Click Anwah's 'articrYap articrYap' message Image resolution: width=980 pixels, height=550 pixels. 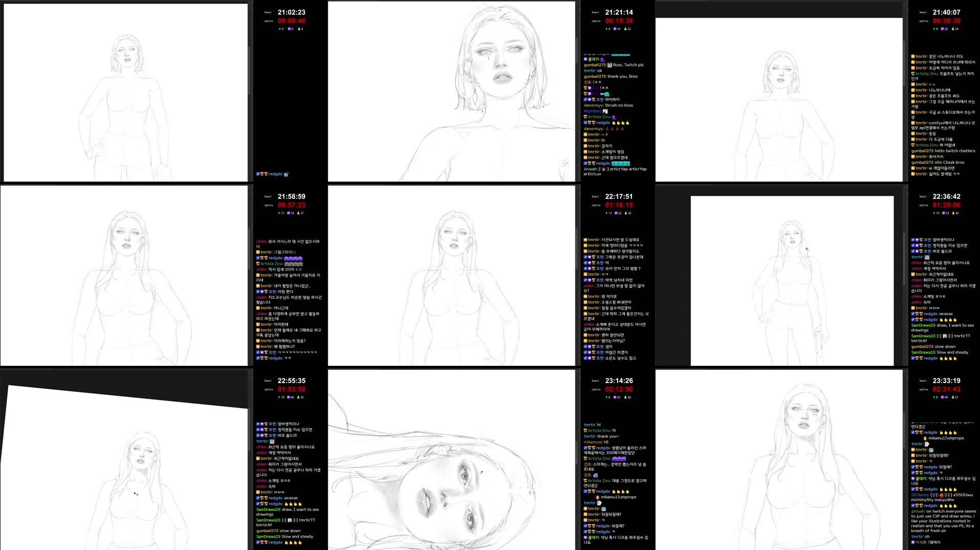pyautogui.click(x=615, y=171)
